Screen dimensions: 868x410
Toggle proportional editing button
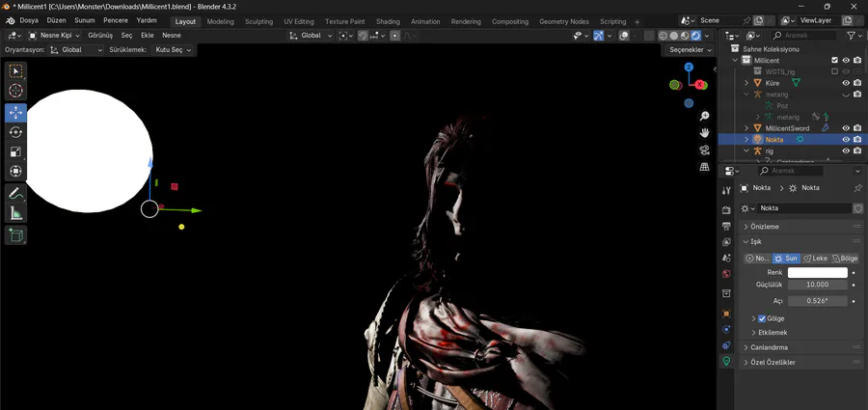coord(394,36)
